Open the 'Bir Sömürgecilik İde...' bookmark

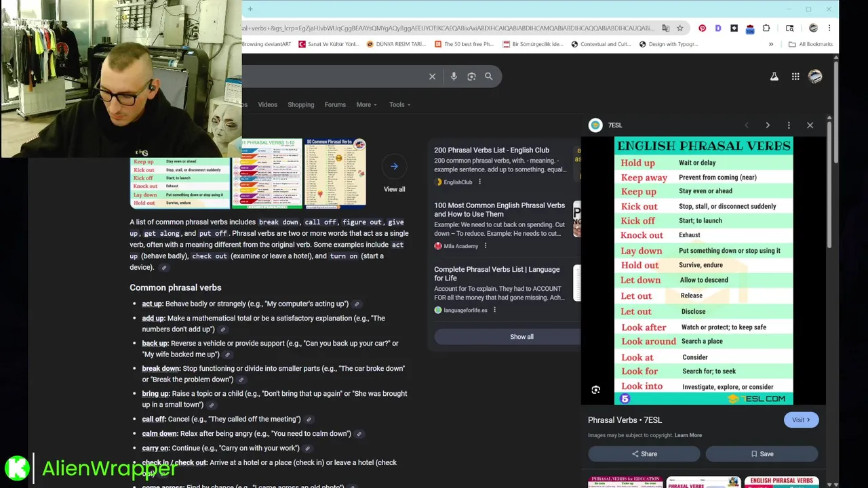point(533,44)
